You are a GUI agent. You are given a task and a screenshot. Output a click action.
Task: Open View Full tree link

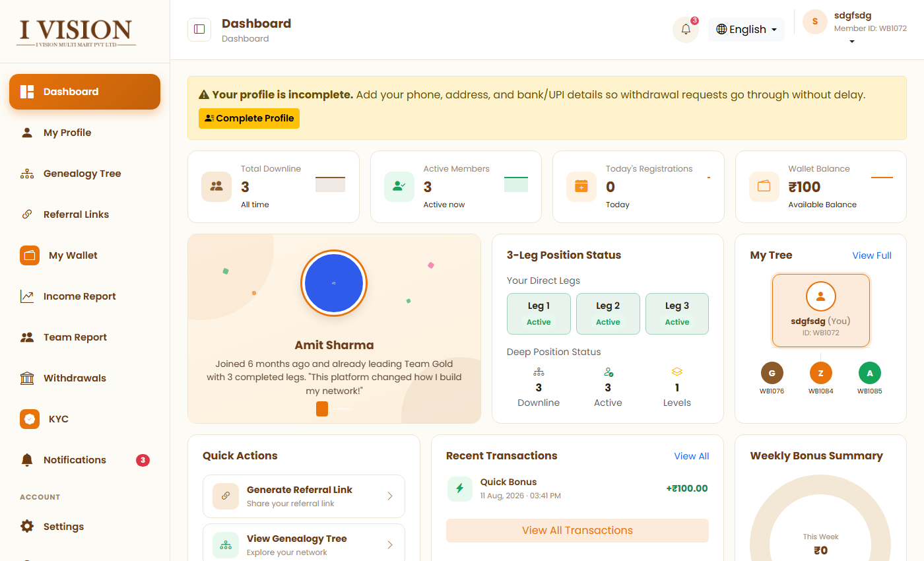[872, 255]
